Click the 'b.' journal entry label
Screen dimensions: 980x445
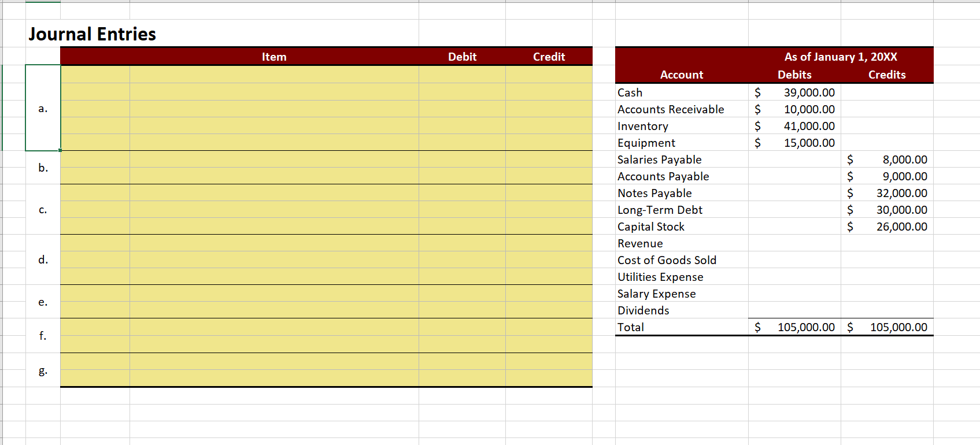coord(43,168)
